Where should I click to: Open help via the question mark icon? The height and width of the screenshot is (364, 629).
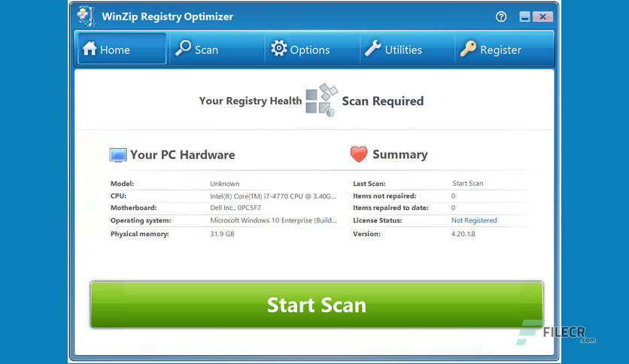[500, 17]
